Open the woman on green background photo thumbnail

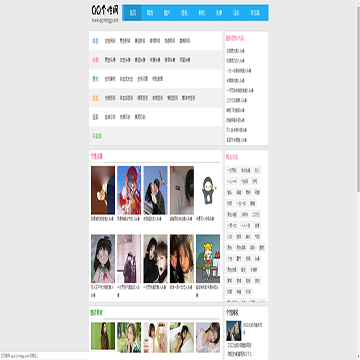click(x=103, y=336)
